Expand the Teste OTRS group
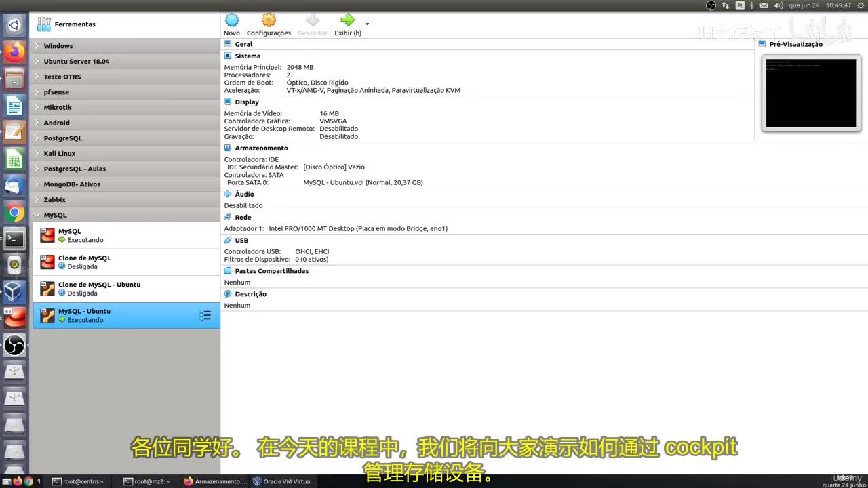This screenshot has width=868, height=488. [37, 77]
